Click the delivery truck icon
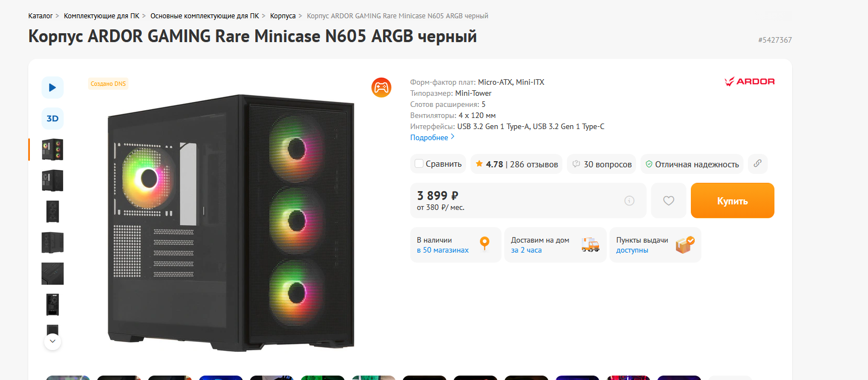This screenshot has height=380, width=868. tap(590, 244)
